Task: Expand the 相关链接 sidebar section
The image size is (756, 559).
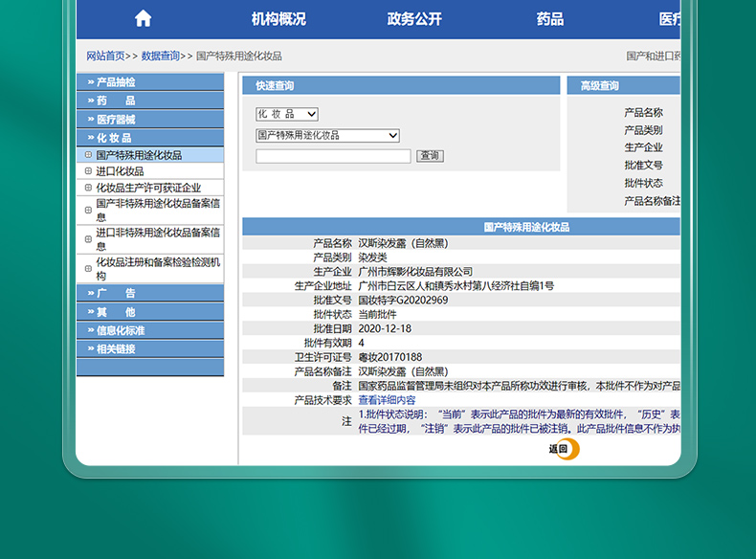Action: click(150, 348)
